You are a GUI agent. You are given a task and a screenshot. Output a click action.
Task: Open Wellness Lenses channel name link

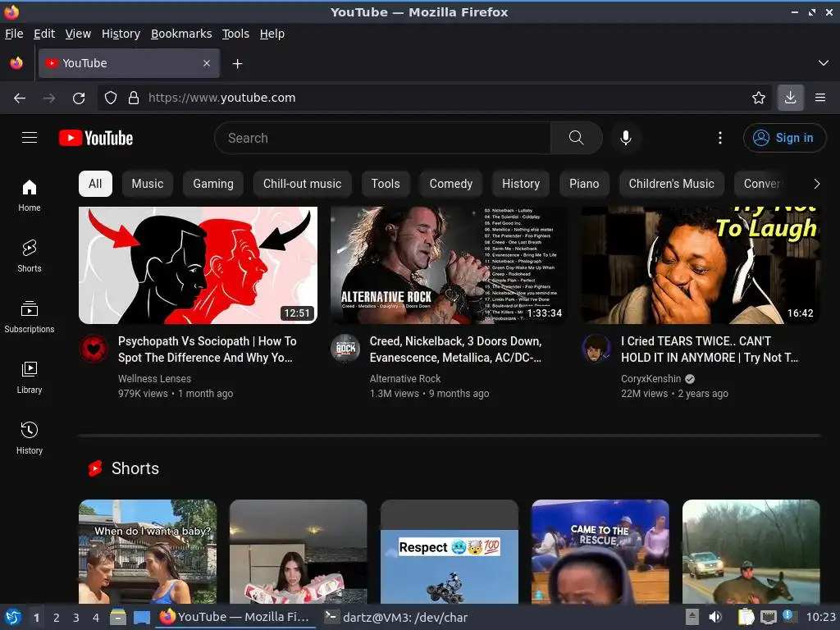pyautogui.click(x=154, y=379)
